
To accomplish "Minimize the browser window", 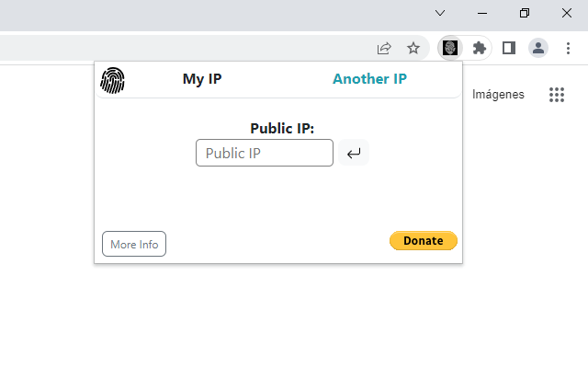I will point(482,13).
